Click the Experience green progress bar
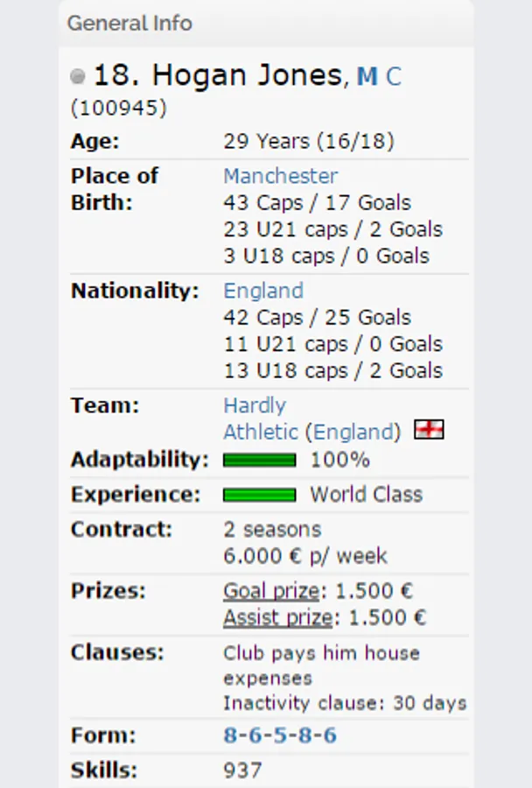This screenshot has width=532, height=788. pos(259,495)
